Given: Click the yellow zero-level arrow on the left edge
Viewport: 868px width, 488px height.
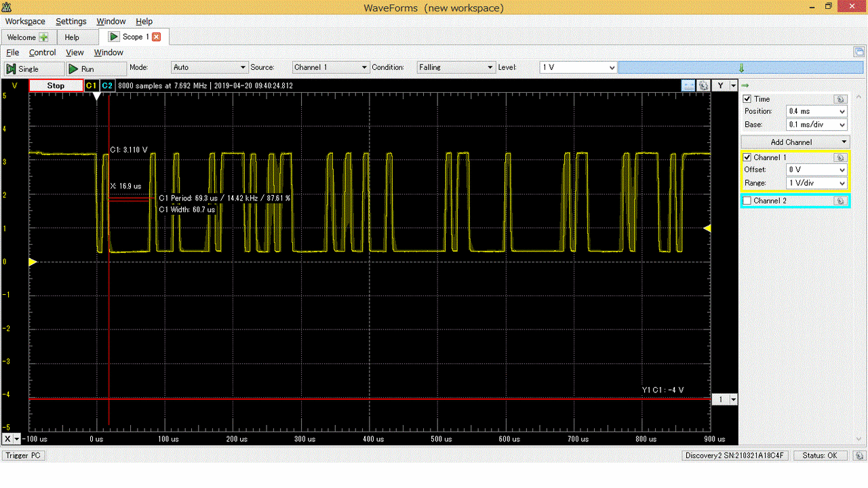Looking at the screenshot, I should (31, 262).
